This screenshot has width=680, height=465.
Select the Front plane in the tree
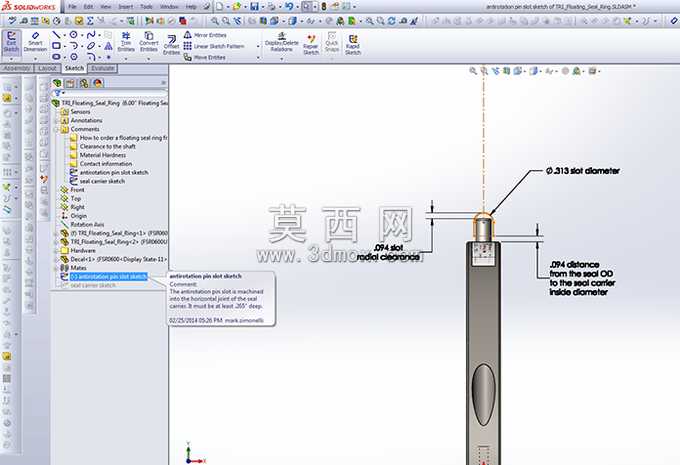77,190
